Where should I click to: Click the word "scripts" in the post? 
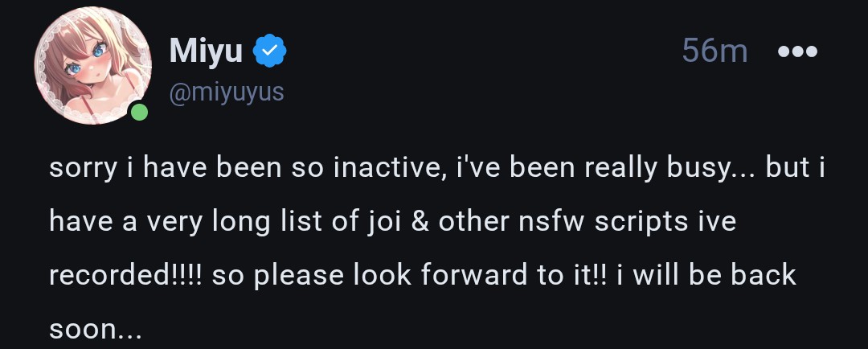tap(641, 222)
